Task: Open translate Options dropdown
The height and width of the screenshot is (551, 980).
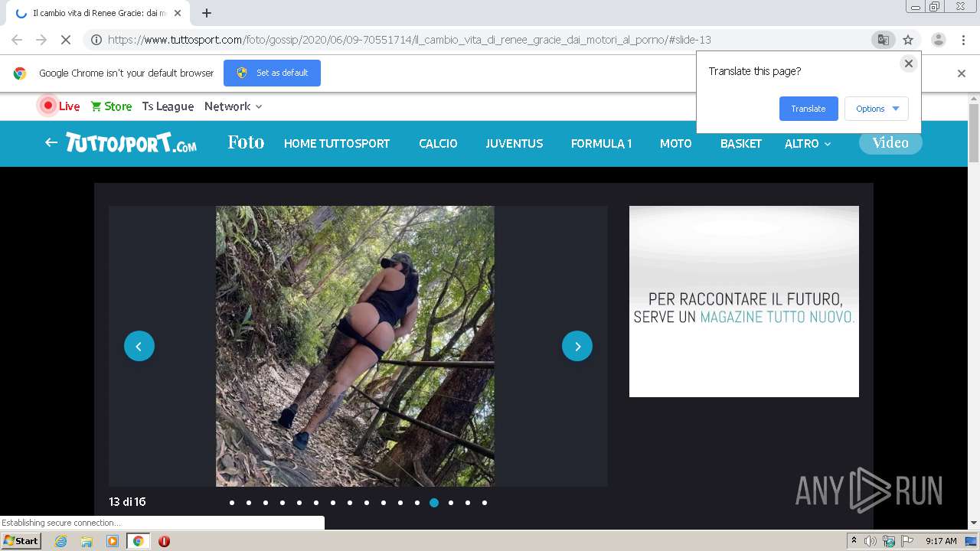Action: click(x=877, y=109)
